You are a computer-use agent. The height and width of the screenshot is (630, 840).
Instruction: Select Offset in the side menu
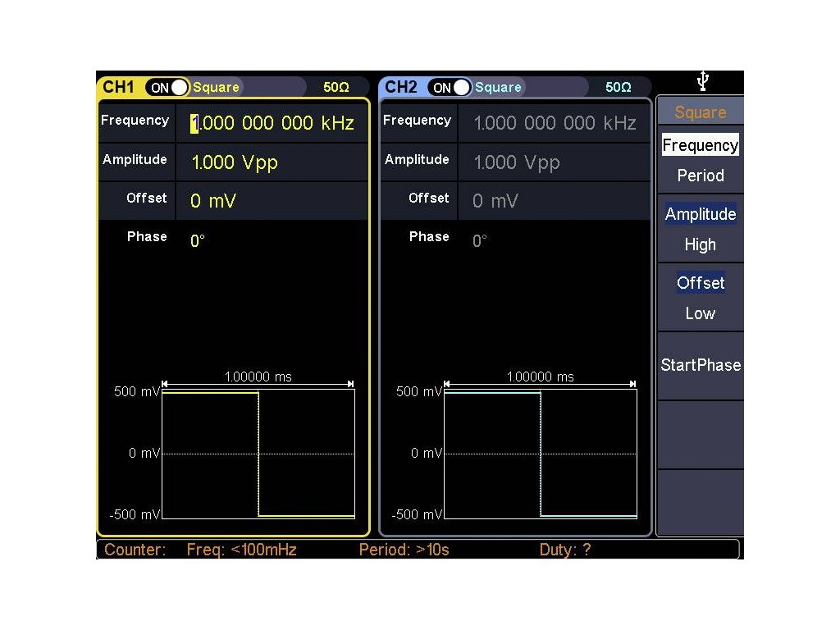pyautogui.click(x=701, y=283)
